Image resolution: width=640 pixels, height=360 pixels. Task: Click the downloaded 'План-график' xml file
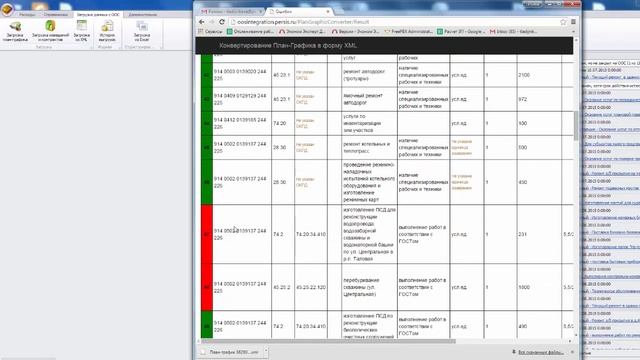pyautogui.click(x=231, y=352)
